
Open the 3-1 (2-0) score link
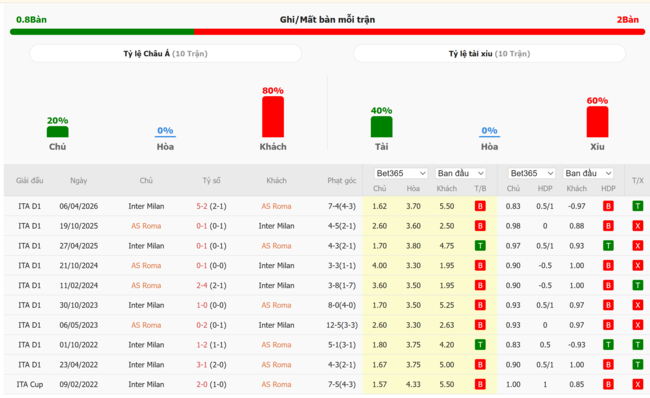211,364
